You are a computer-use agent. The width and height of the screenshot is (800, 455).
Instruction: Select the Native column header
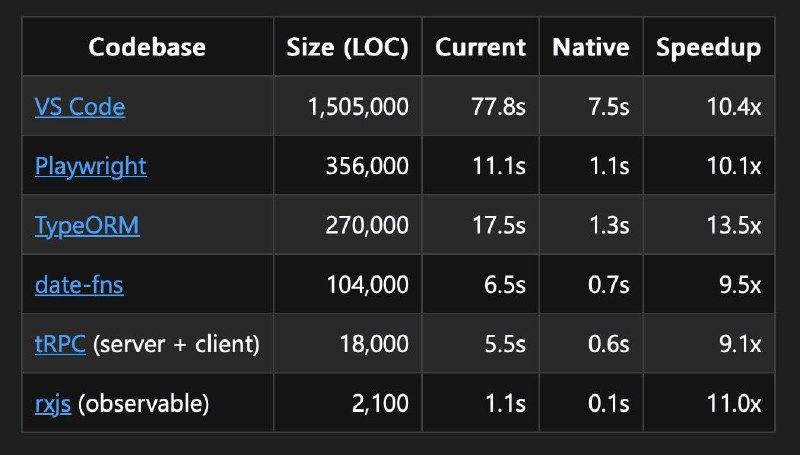coord(591,47)
